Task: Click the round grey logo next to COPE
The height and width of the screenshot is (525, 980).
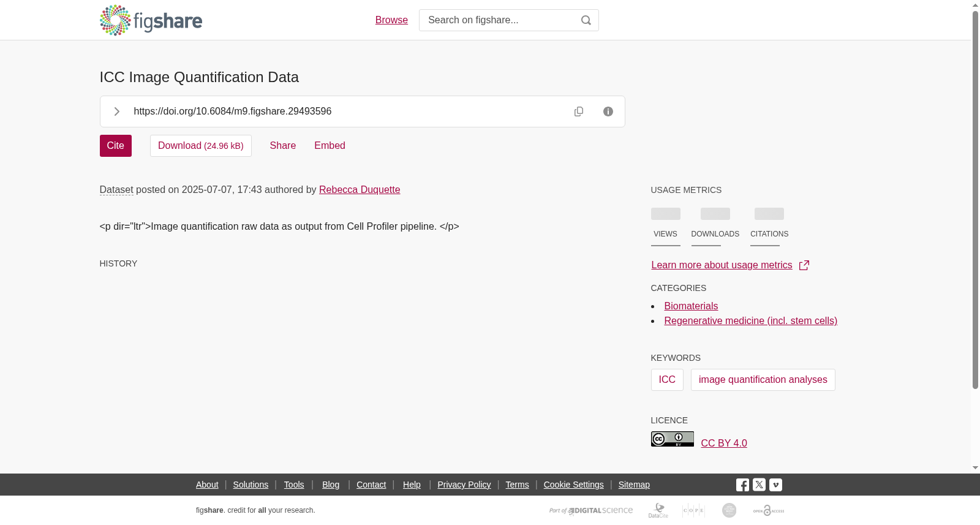Action: point(729,510)
